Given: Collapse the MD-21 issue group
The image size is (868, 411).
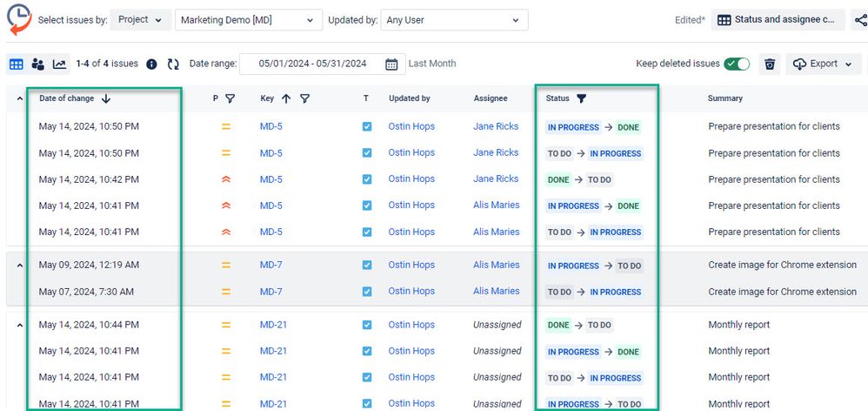Looking at the screenshot, I should coord(20,326).
